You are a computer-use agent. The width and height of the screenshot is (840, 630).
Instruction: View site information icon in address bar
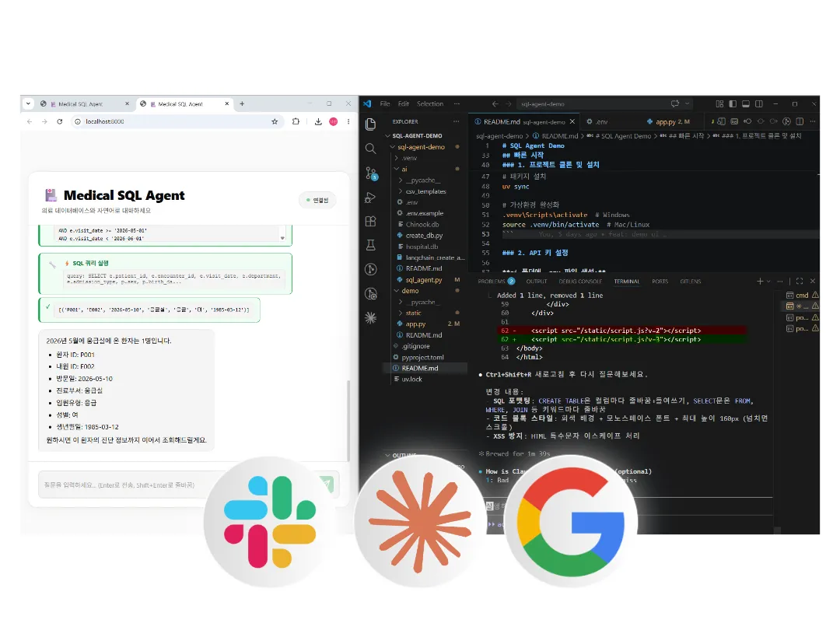pyautogui.click(x=78, y=121)
